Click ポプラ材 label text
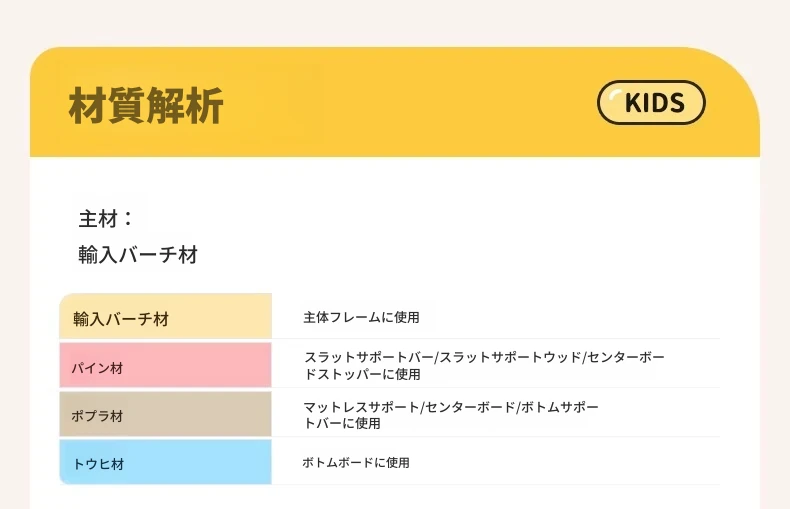 (x=97, y=416)
